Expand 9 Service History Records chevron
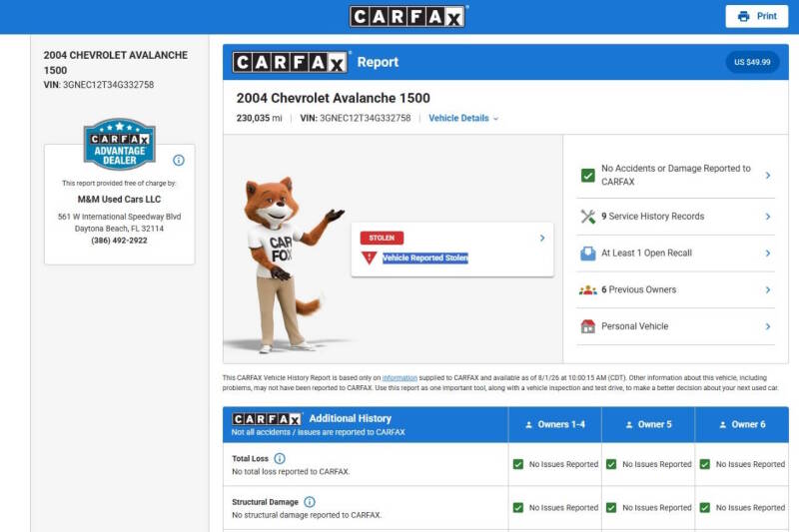 pyautogui.click(x=768, y=217)
